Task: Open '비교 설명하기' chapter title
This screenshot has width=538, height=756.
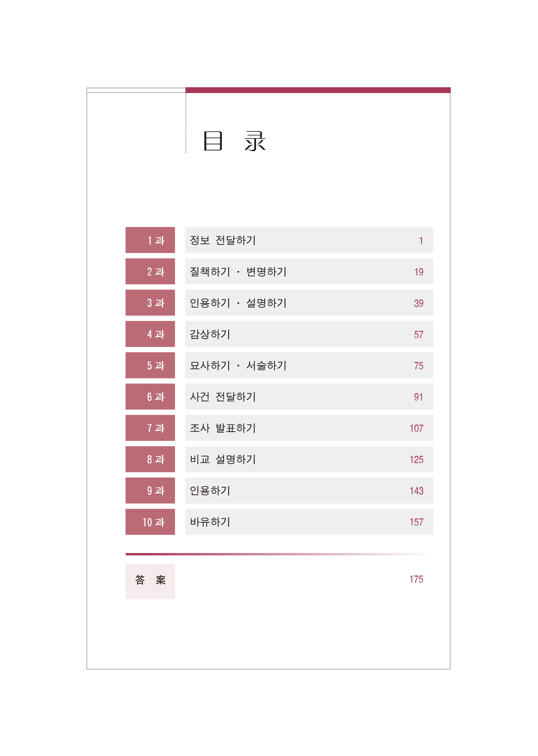Action: click(223, 459)
